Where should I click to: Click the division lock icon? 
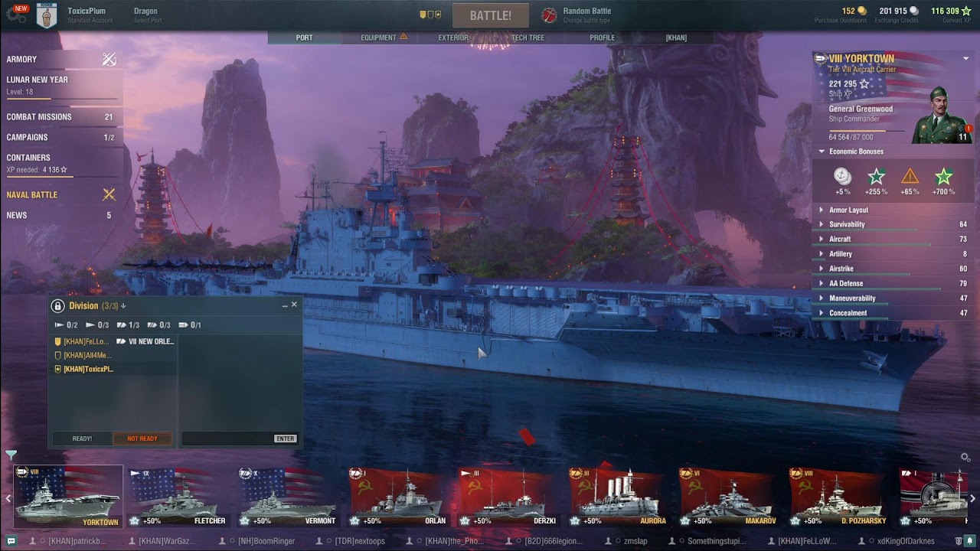point(57,306)
